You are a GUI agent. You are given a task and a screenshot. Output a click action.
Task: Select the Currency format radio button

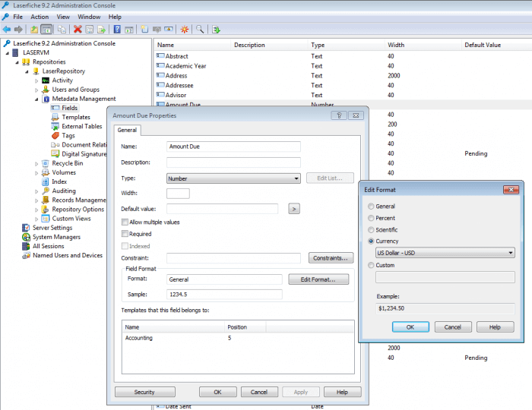(371, 241)
